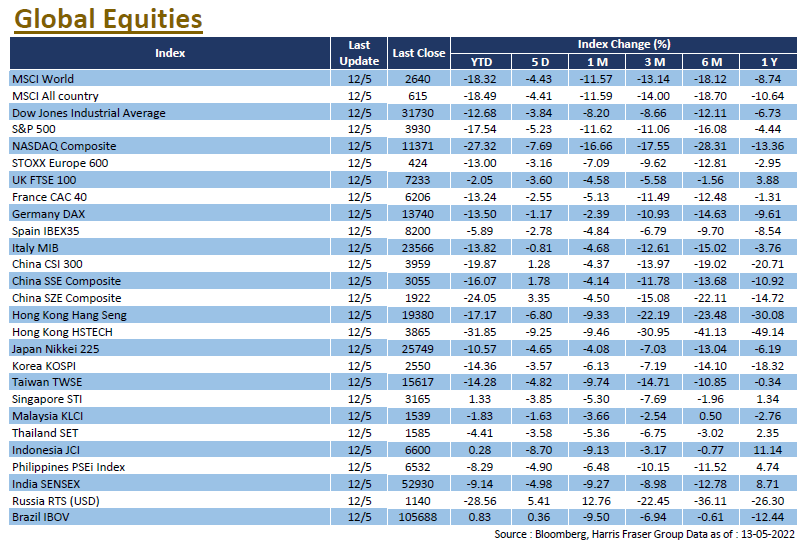Viewport: 811px width, 547px height.
Task: Click the France CAC 40 label
Action: pyautogui.click(x=49, y=197)
